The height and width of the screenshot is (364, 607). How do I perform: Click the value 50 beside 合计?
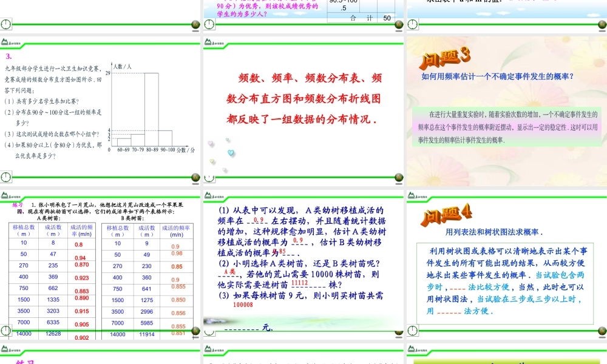point(387,18)
